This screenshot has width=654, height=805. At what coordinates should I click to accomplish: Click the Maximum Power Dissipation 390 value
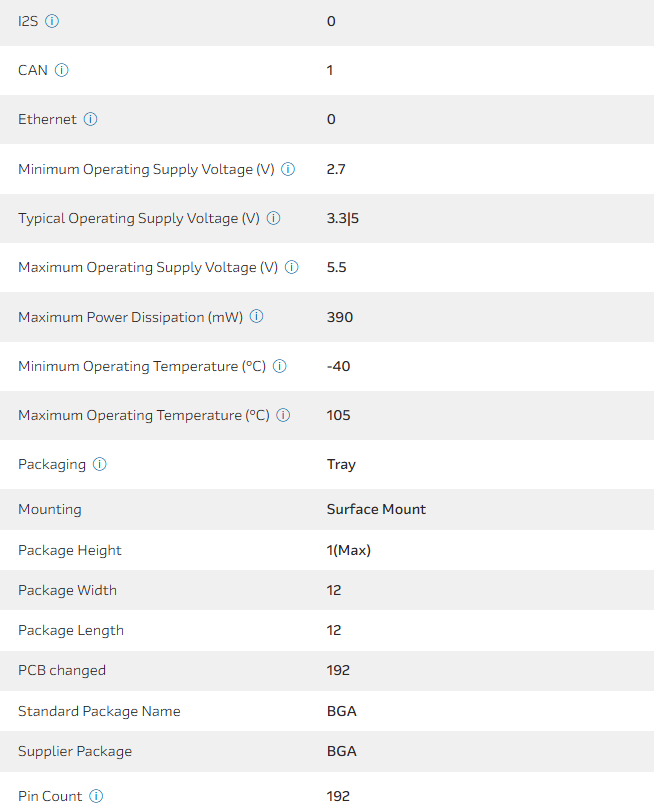(x=340, y=317)
